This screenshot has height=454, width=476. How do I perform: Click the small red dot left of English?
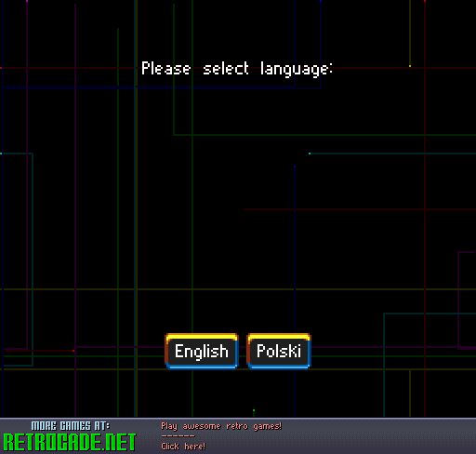click(x=73, y=351)
